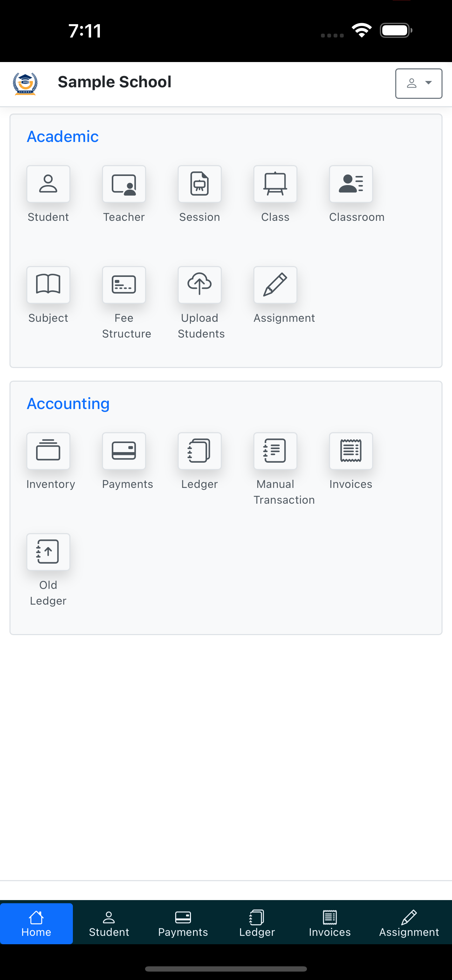
Task: Switch to the Ledger bottom tab
Action: pyautogui.click(x=257, y=924)
